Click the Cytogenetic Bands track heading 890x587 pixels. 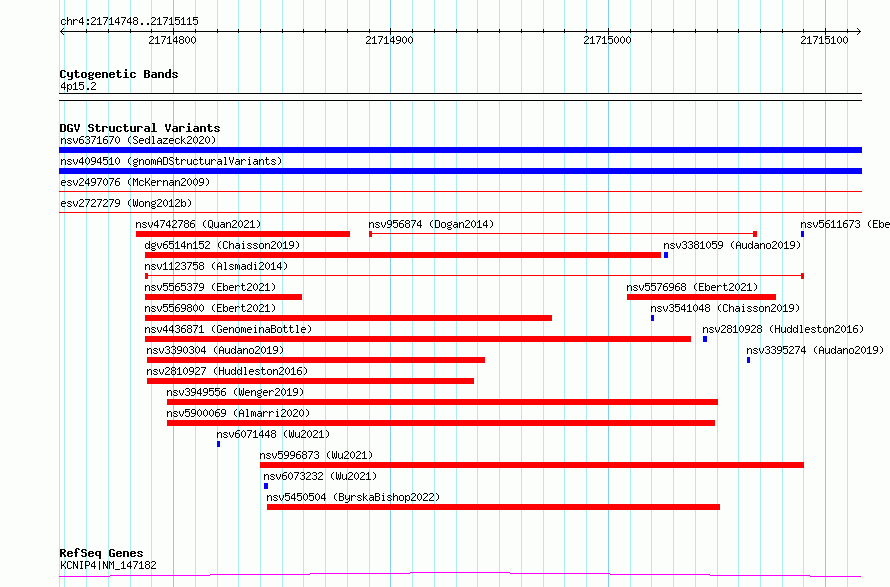[119, 74]
